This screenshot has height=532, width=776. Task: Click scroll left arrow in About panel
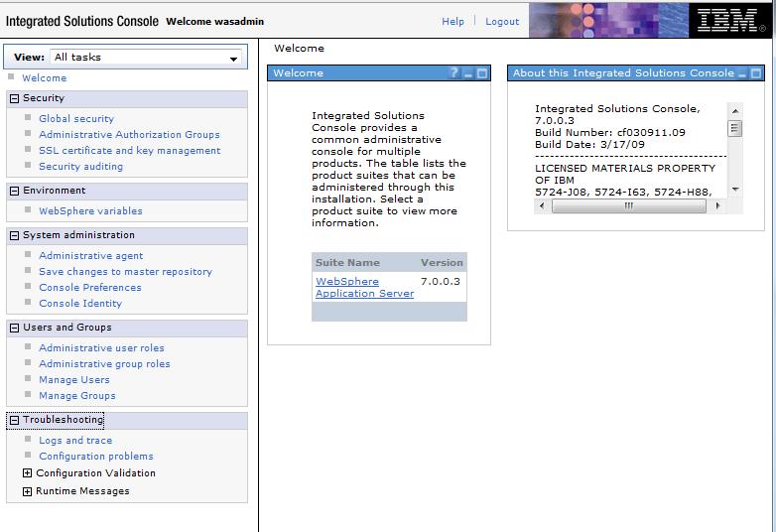[x=542, y=205]
